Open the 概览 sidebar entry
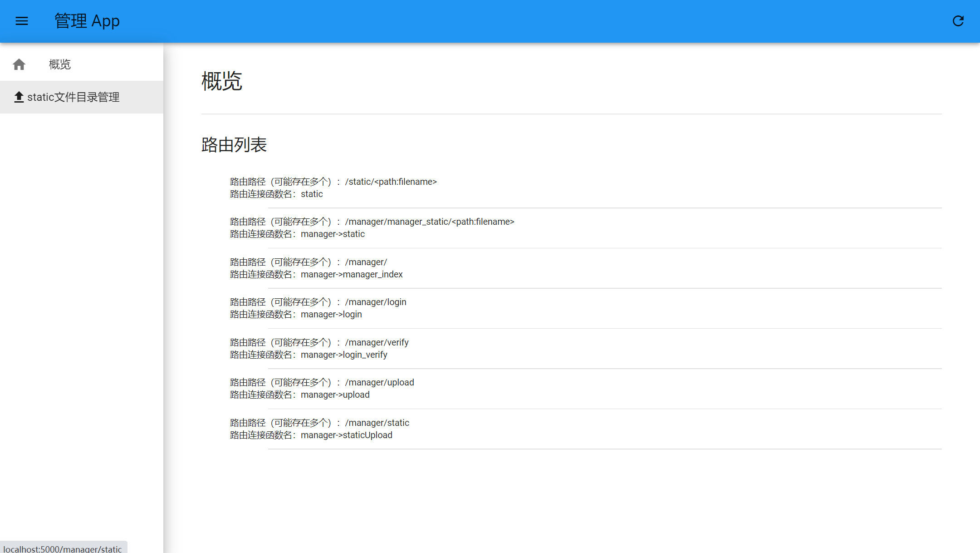Image resolution: width=980 pixels, height=553 pixels. coord(59,64)
